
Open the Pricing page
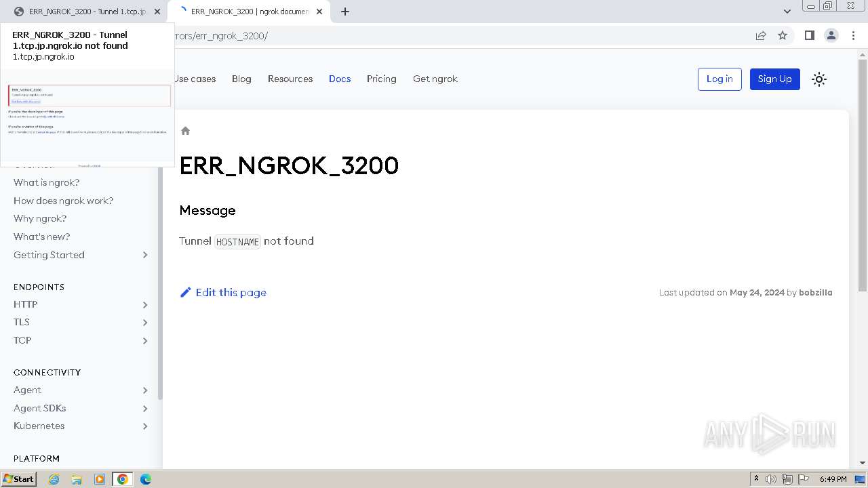coord(382,79)
